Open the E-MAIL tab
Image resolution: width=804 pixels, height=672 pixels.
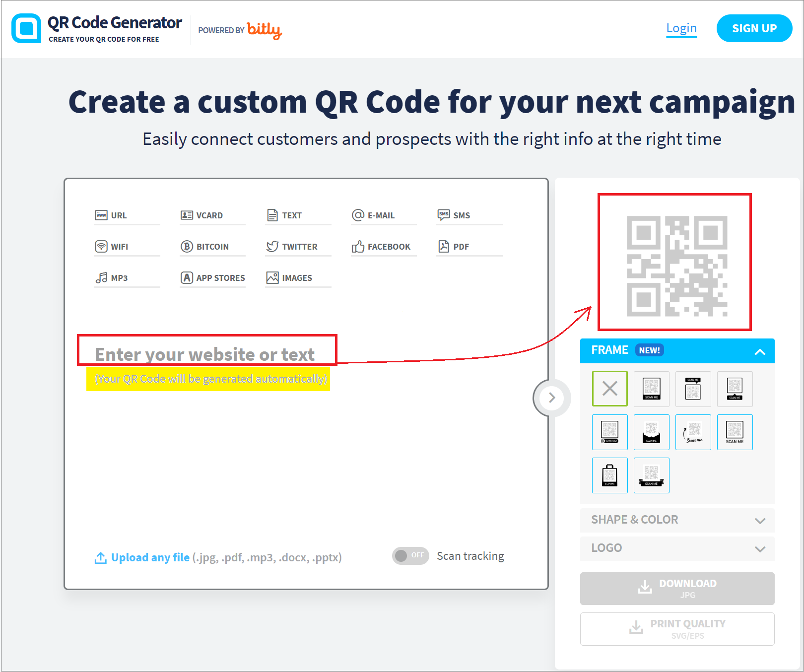coord(380,215)
